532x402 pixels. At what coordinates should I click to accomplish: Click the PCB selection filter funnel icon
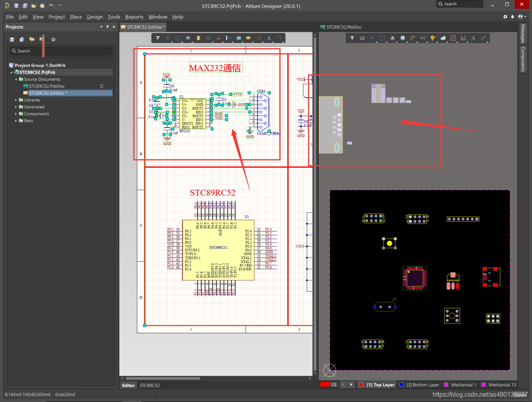click(x=352, y=38)
